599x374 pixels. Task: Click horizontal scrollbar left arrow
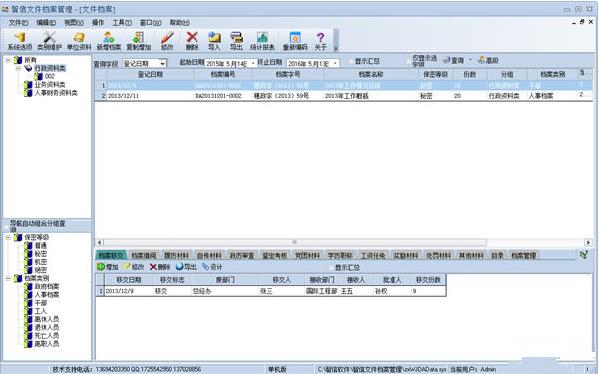[x=100, y=242]
